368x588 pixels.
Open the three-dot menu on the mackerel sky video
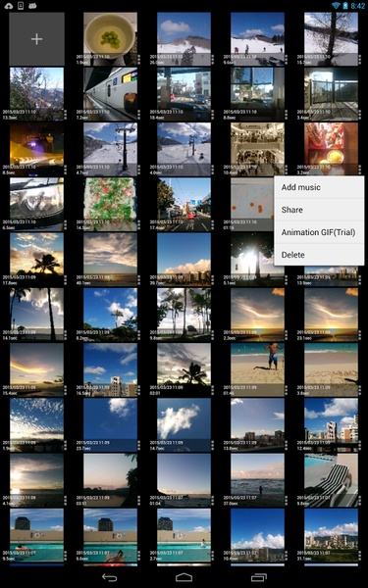[65, 446]
